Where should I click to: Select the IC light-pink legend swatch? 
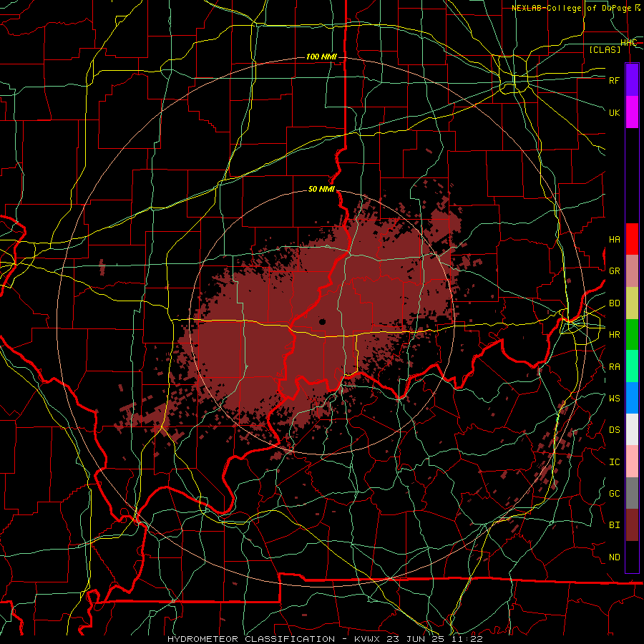pos(632,462)
